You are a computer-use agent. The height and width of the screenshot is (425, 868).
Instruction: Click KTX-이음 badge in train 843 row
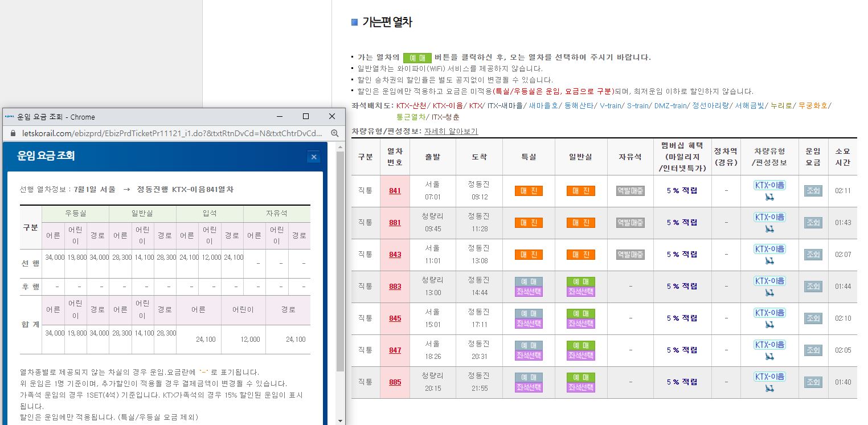769,249
